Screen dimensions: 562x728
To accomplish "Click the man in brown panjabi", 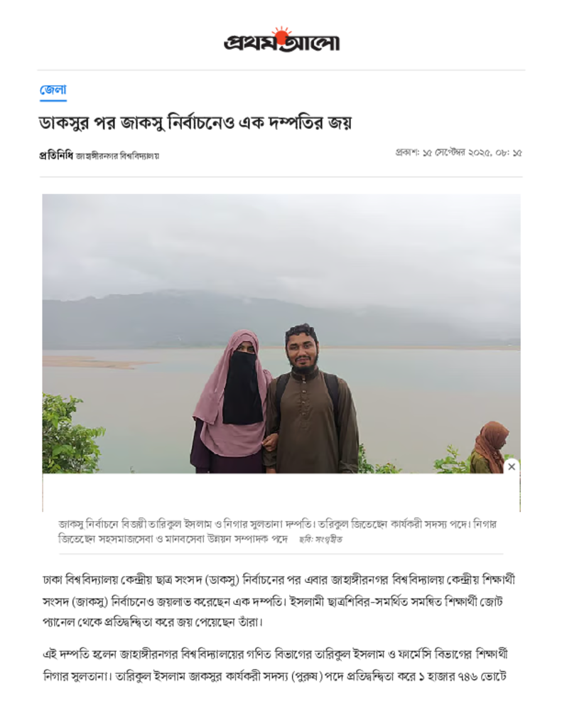I will point(310,400).
